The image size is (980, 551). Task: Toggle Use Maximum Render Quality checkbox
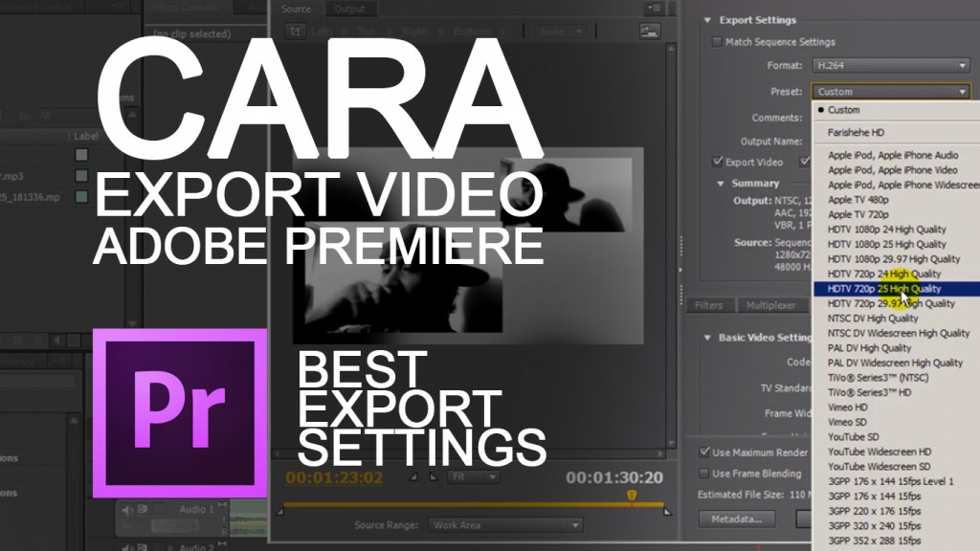[704, 452]
